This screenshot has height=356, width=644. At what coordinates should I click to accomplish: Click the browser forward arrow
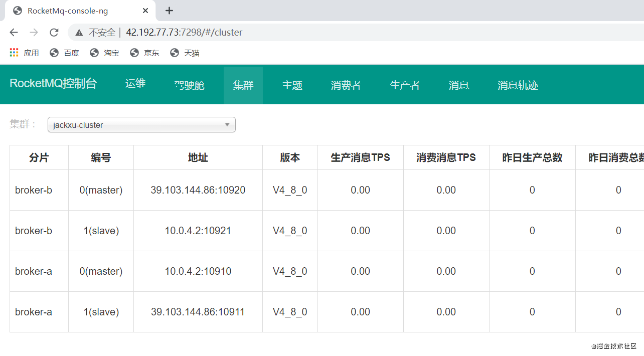click(x=34, y=33)
